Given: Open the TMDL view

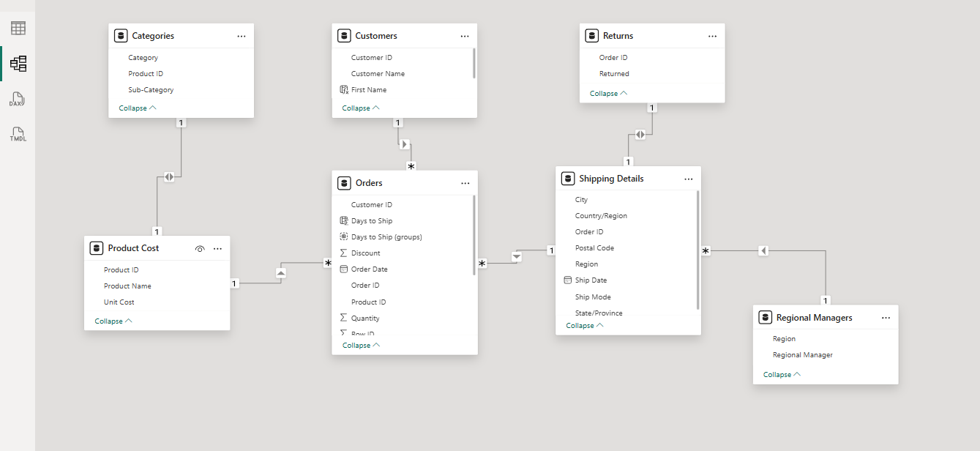Looking at the screenshot, I should pyautogui.click(x=18, y=134).
